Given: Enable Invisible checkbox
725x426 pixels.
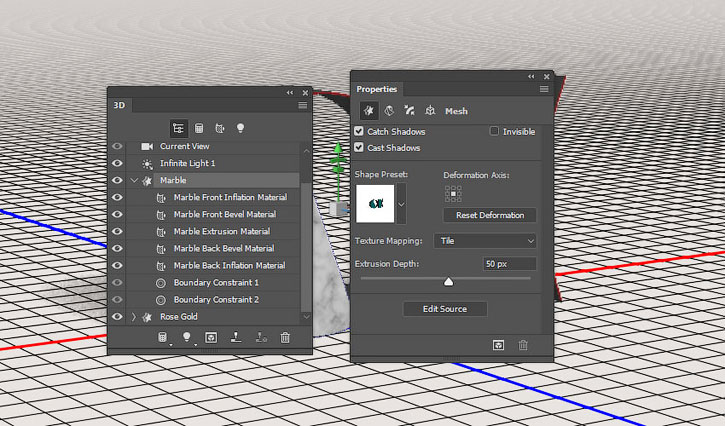Looking at the screenshot, I should 494,131.
